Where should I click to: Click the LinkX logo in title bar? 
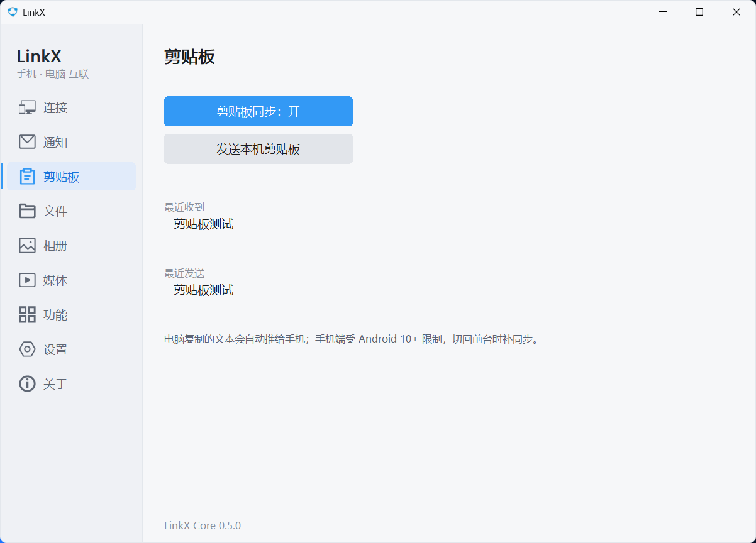point(13,12)
